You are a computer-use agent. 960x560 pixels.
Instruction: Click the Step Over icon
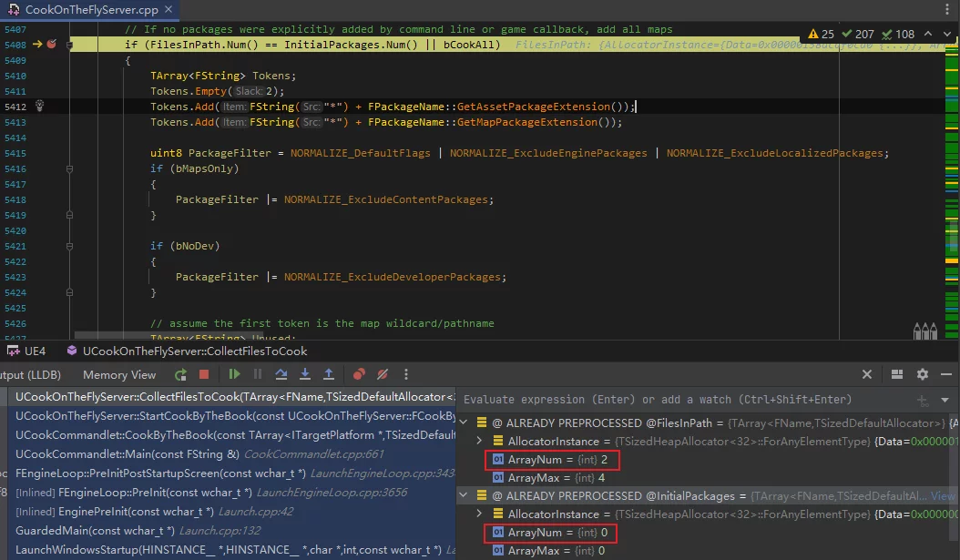click(281, 374)
